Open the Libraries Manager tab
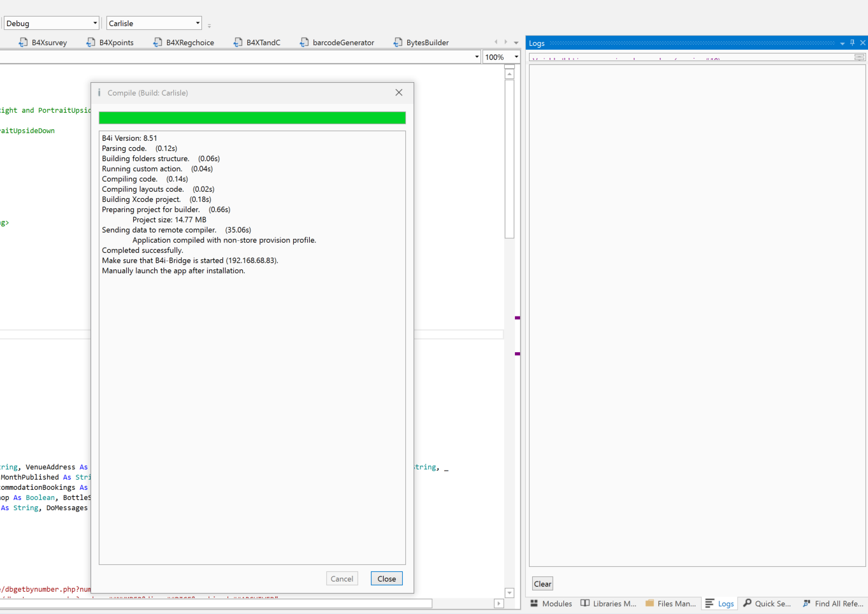This screenshot has width=868, height=614. [x=609, y=604]
